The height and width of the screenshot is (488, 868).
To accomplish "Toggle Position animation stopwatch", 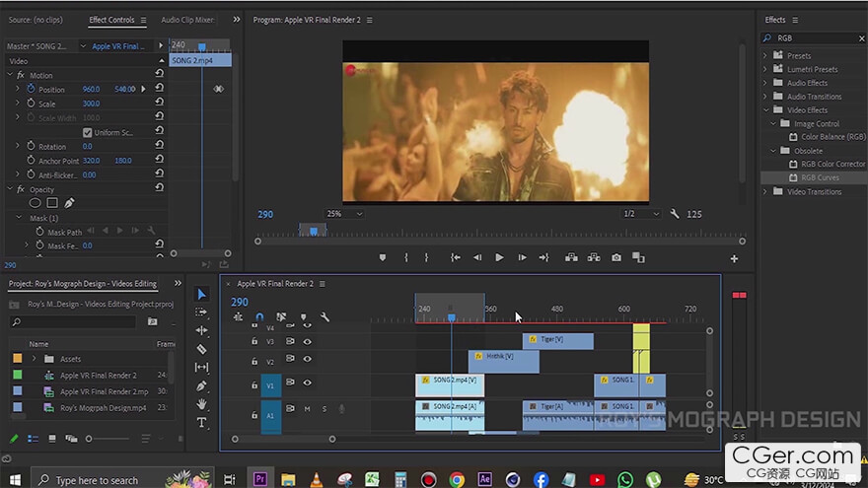I will point(31,89).
